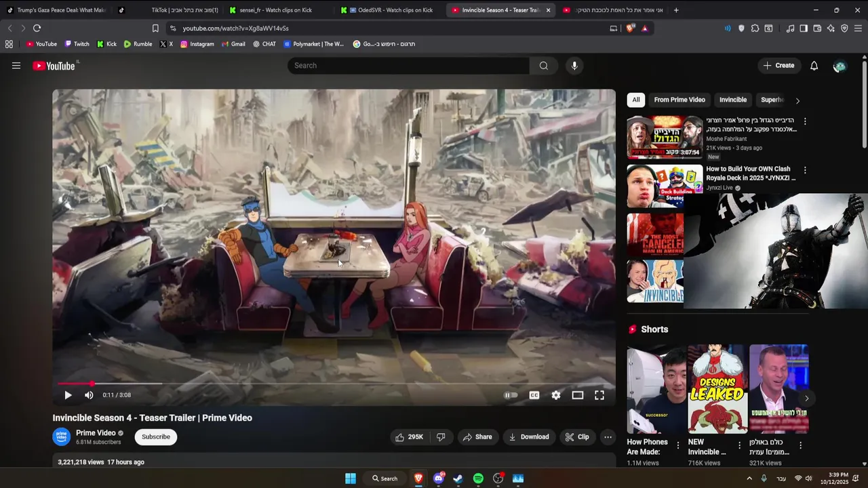The height and width of the screenshot is (488, 868).
Task: Open Steam from the taskbar
Action: tap(458, 479)
